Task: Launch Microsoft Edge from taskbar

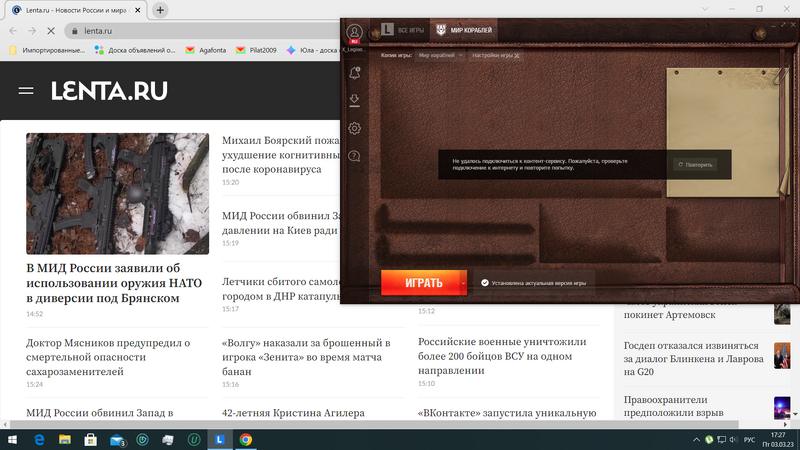Action: [39, 439]
